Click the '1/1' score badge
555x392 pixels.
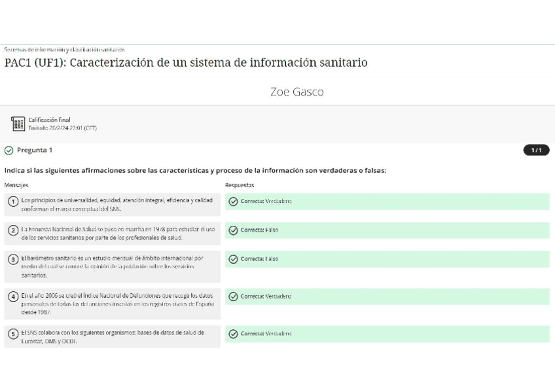pos(537,150)
